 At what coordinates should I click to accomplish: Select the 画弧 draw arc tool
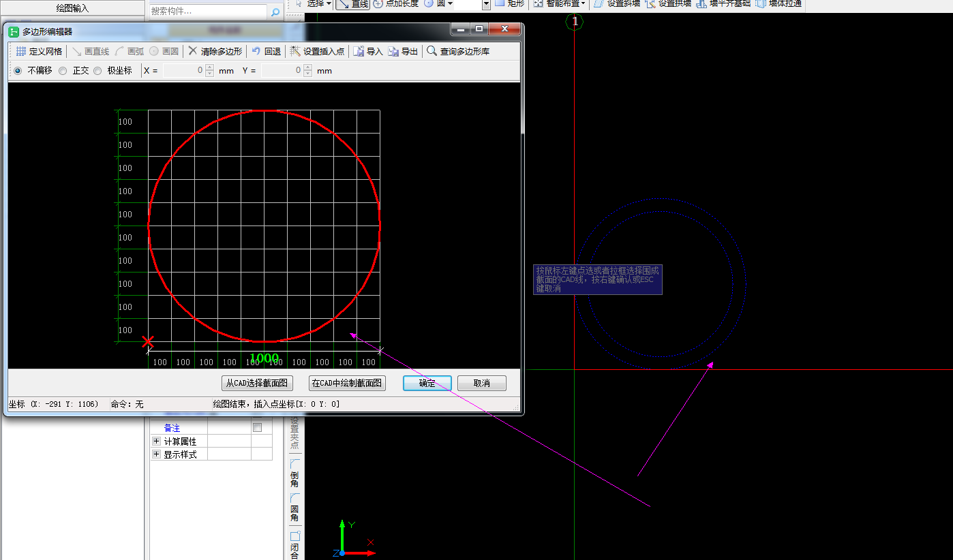point(130,51)
